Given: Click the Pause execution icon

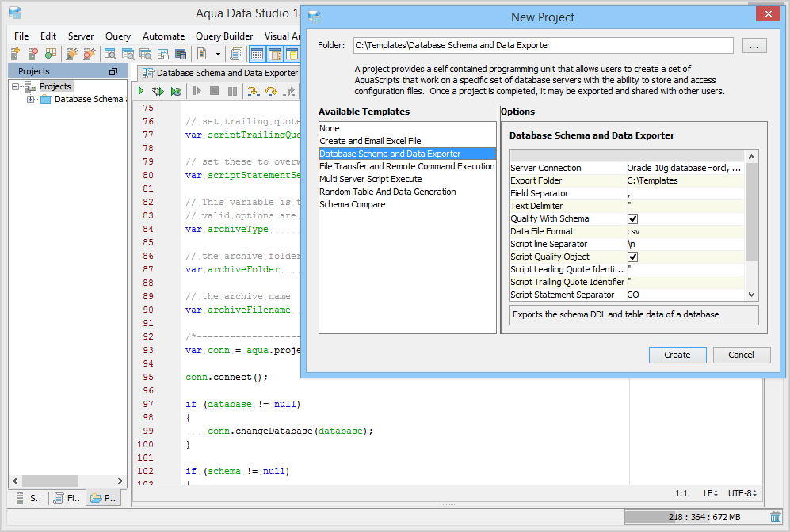Looking at the screenshot, I should (x=232, y=92).
